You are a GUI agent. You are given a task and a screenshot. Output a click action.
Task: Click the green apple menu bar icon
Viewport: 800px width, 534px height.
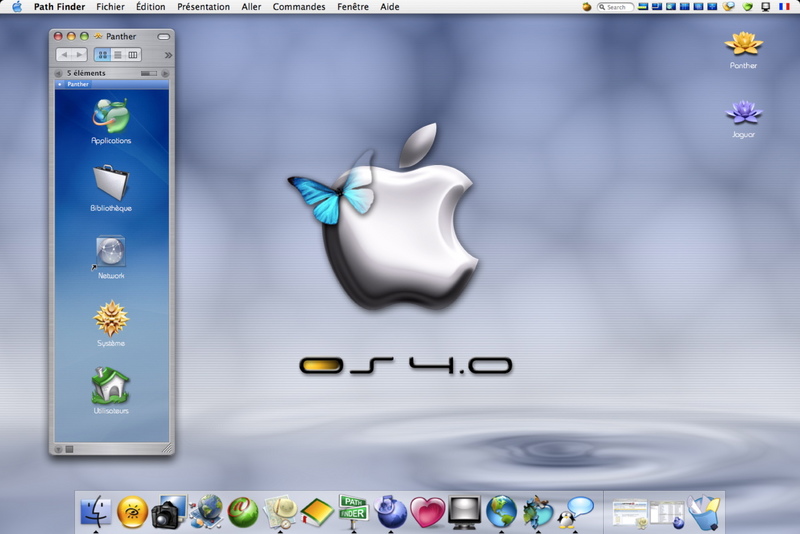coord(747,7)
